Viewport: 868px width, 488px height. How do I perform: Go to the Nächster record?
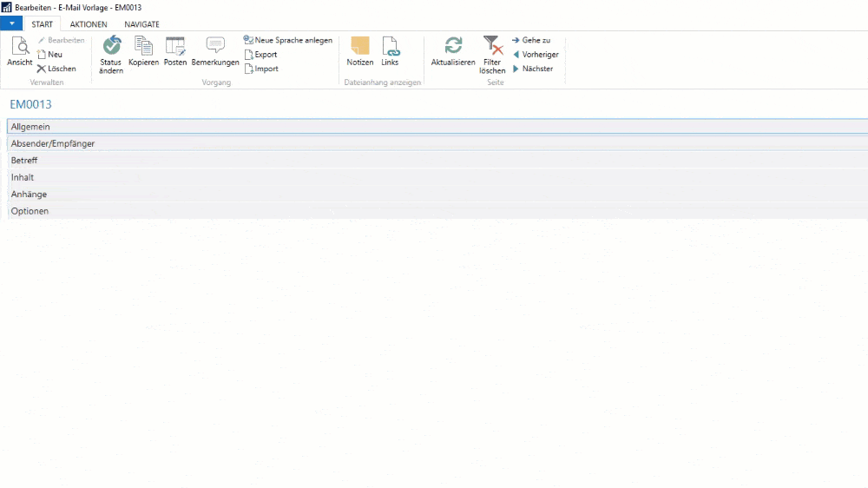pos(533,69)
